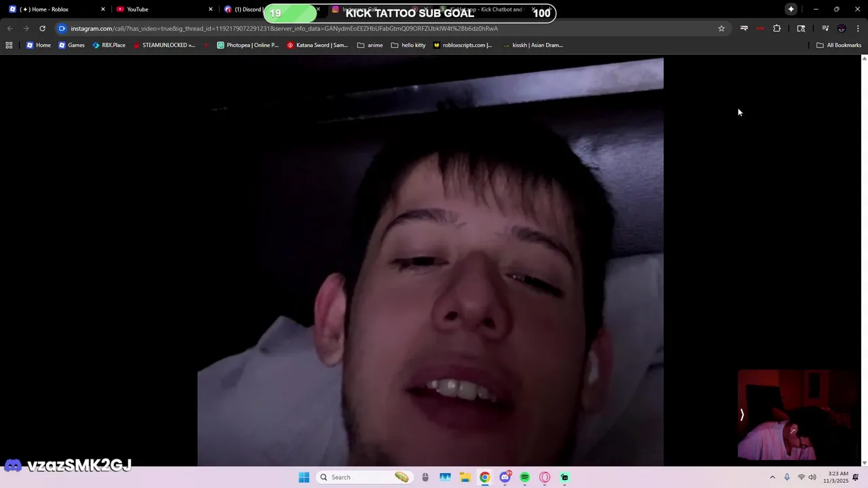Viewport: 868px width, 488px height.
Task: Click the page vertical scrollbar
Action: tap(864, 261)
